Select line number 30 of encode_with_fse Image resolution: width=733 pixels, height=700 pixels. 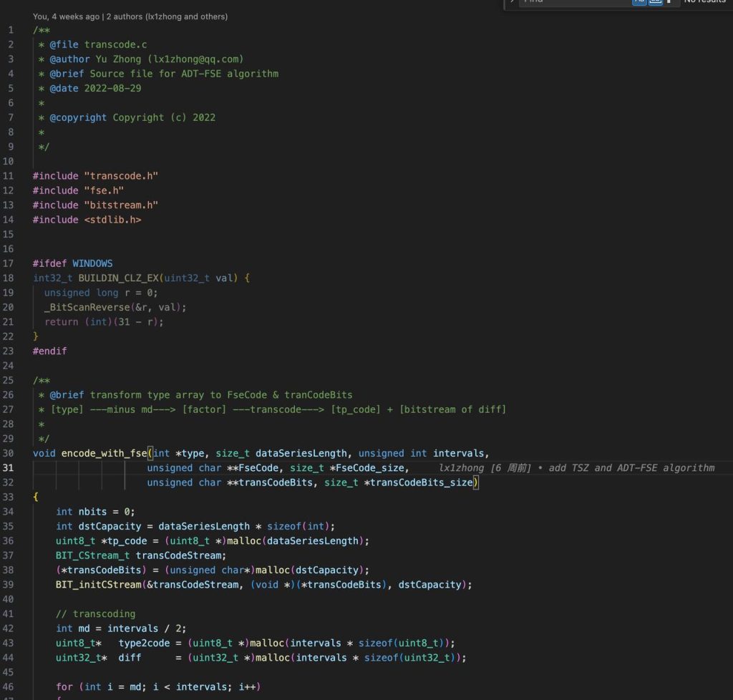8,453
